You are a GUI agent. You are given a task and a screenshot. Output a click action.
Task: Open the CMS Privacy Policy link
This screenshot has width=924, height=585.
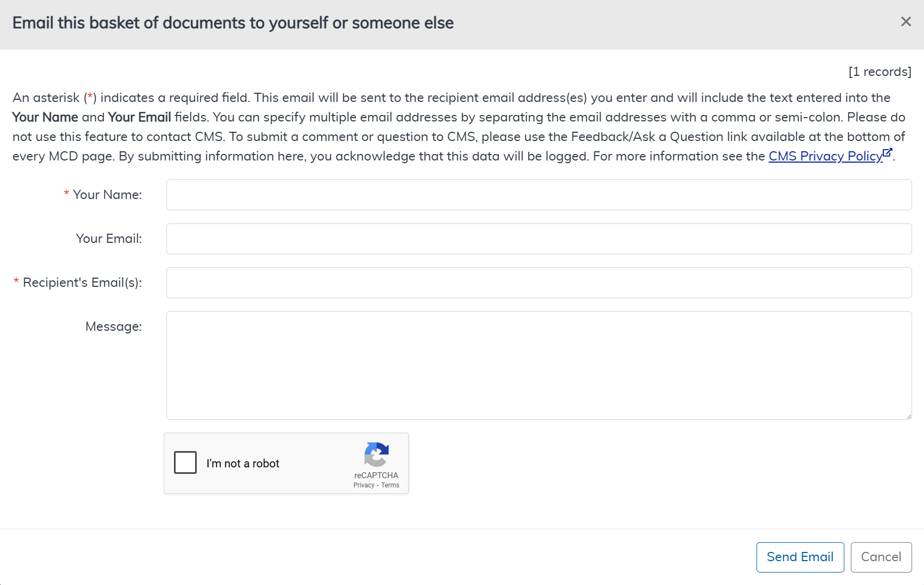(x=825, y=156)
